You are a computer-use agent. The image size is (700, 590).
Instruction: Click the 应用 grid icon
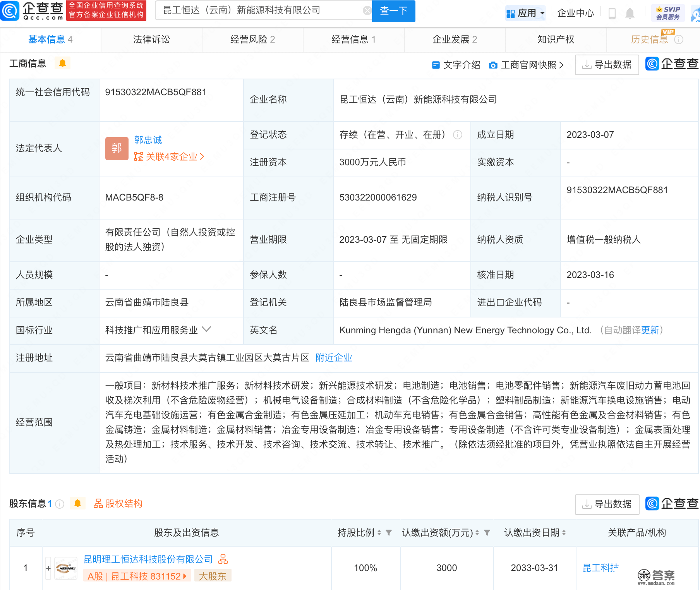tap(511, 14)
